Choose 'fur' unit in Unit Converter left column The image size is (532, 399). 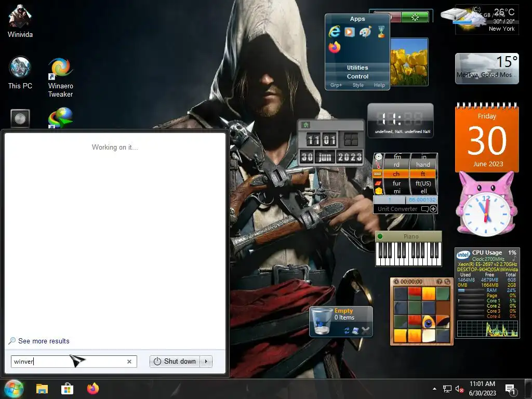coord(396,183)
